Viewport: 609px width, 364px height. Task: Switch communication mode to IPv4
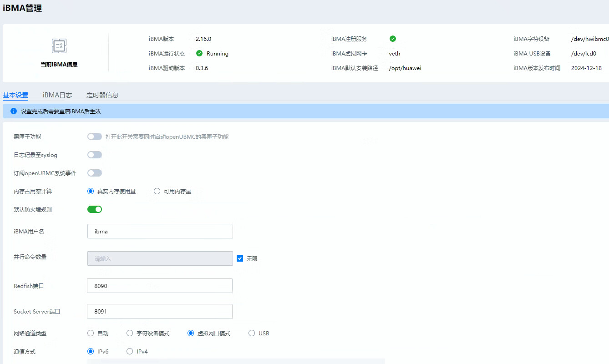pos(130,351)
